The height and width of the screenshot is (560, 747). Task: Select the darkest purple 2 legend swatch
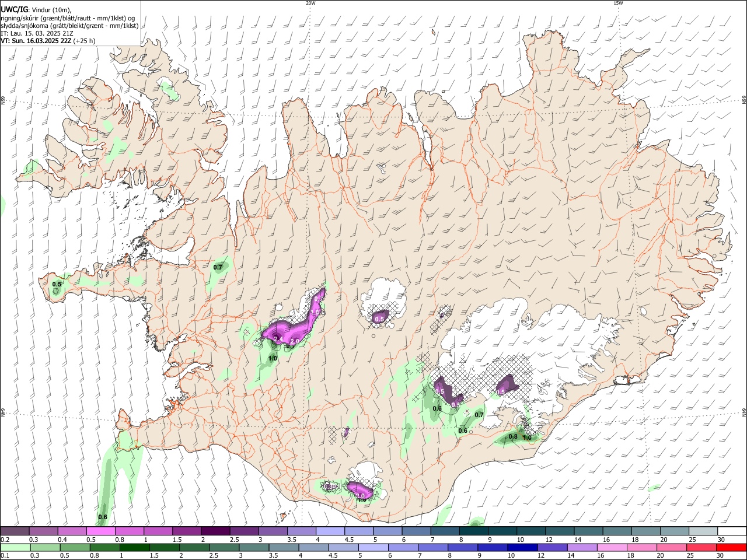tap(215, 531)
